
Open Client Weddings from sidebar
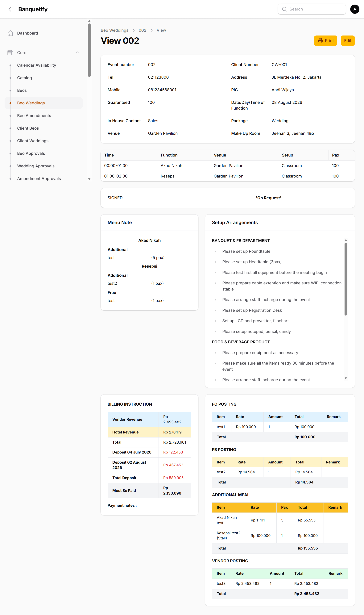[x=33, y=141]
